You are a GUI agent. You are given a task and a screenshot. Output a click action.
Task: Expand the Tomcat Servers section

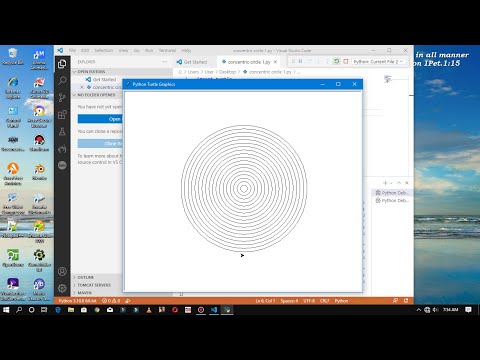click(92, 285)
